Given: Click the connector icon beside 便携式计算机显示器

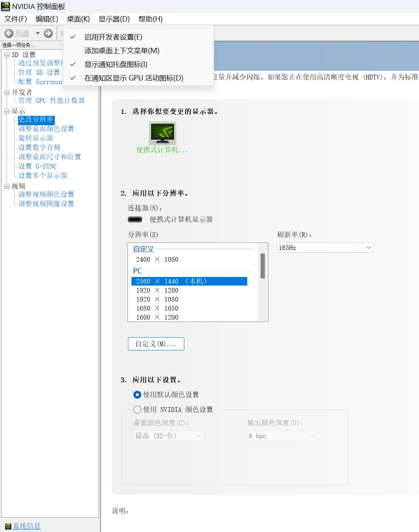Looking at the screenshot, I should point(135,219).
